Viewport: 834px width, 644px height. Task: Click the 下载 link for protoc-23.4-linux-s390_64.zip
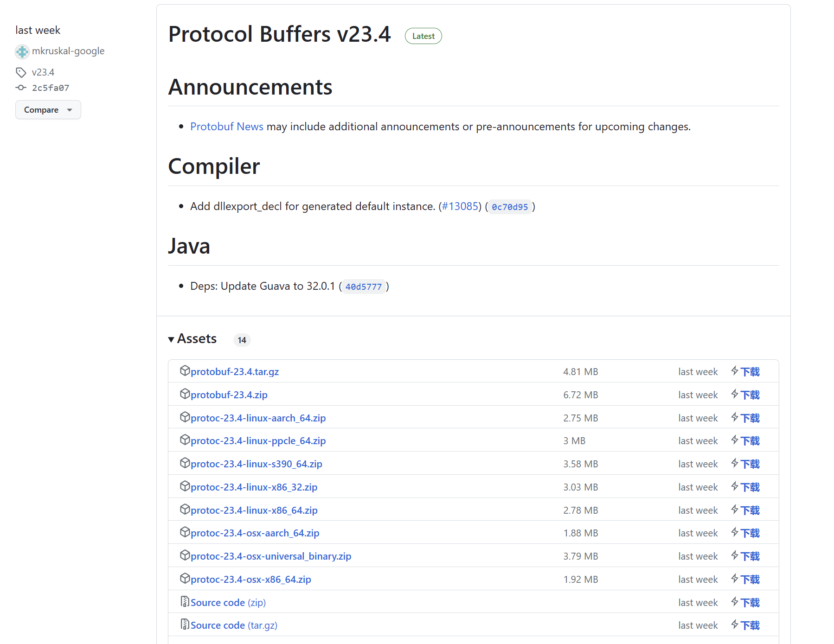tap(750, 464)
